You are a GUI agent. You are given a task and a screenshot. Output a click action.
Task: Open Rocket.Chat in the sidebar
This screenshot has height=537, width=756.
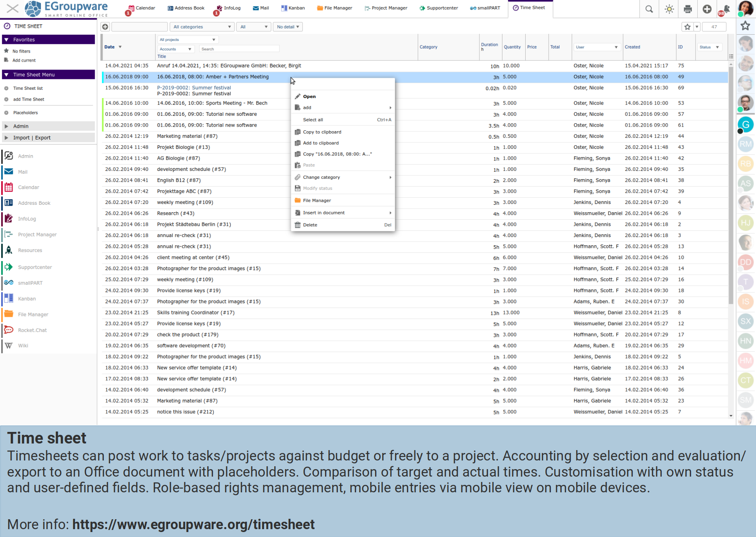point(32,330)
